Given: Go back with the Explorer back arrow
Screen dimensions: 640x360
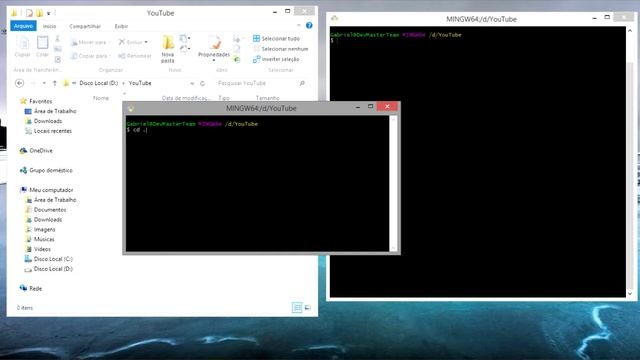Looking at the screenshot, I should pyautogui.click(x=19, y=83).
